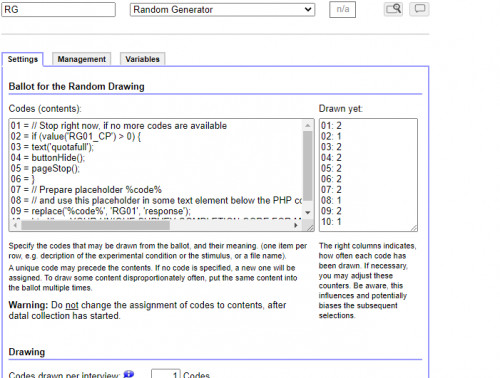
Task: Click the resize grip of the codes text area
Action: pyautogui.click(x=310, y=227)
